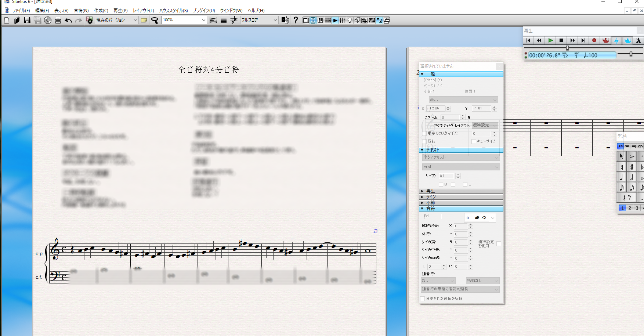
Task: Toggle the bold B checkbox
Action: point(441,184)
